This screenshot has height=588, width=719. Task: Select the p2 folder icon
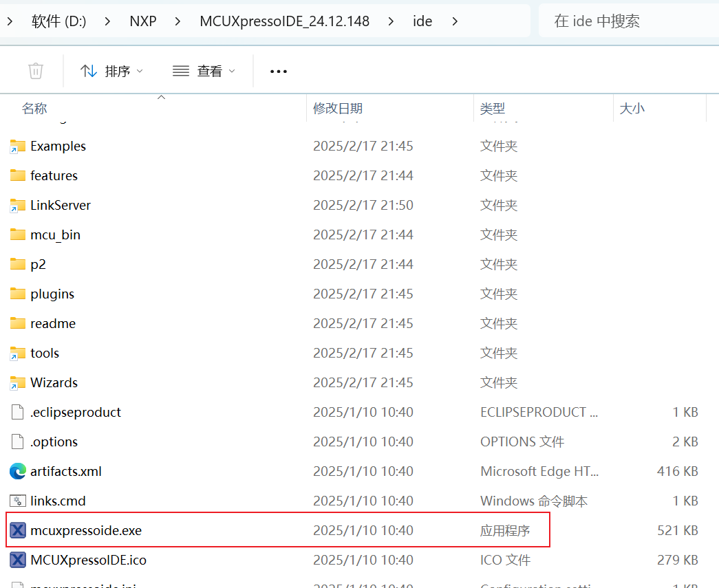pos(17,265)
